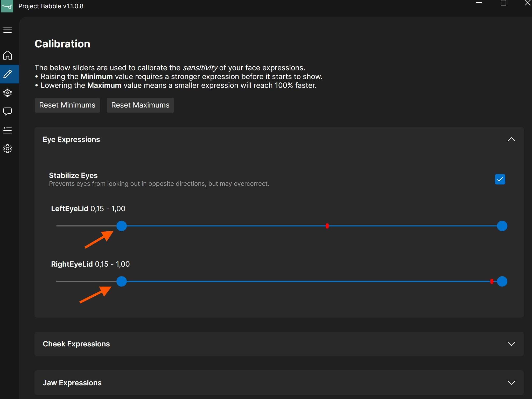Image resolution: width=532 pixels, height=399 pixels.
Task: Open the gear Settings icon
Action: pyautogui.click(x=8, y=149)
